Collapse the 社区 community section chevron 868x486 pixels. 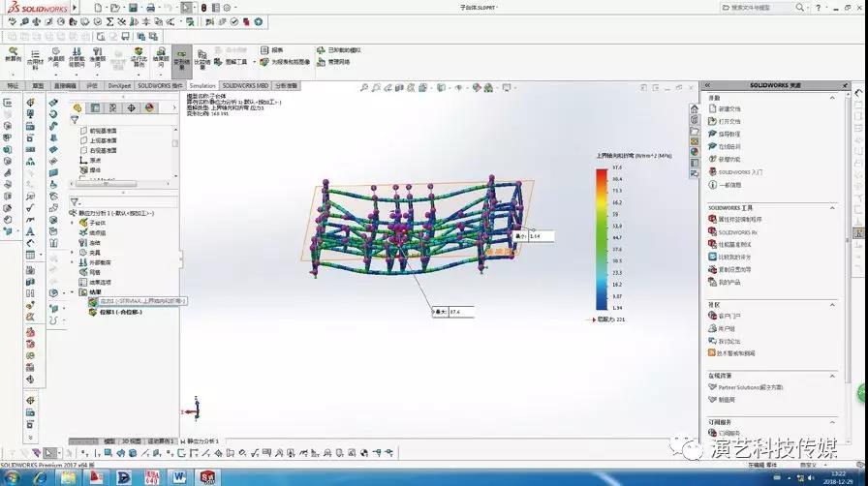832,305
